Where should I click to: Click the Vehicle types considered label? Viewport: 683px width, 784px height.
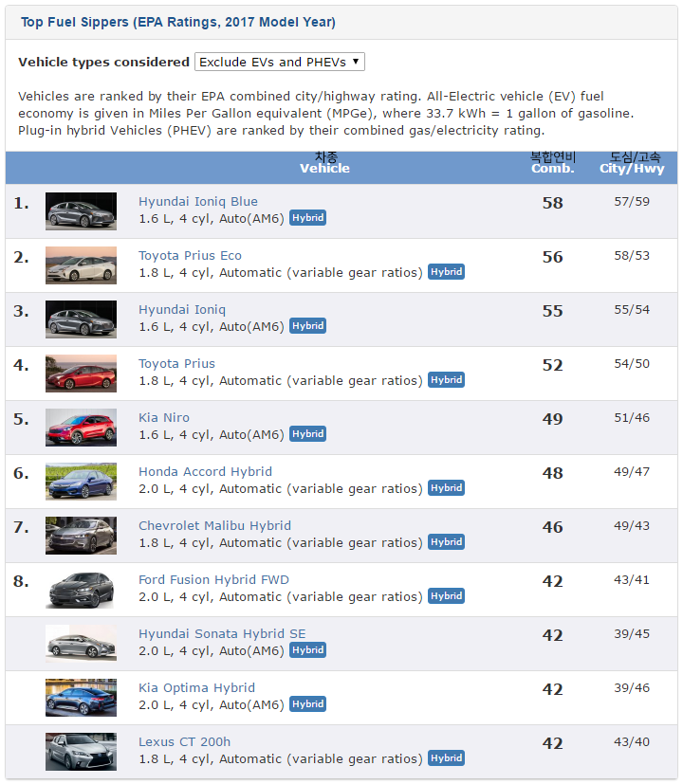[104, 62]
